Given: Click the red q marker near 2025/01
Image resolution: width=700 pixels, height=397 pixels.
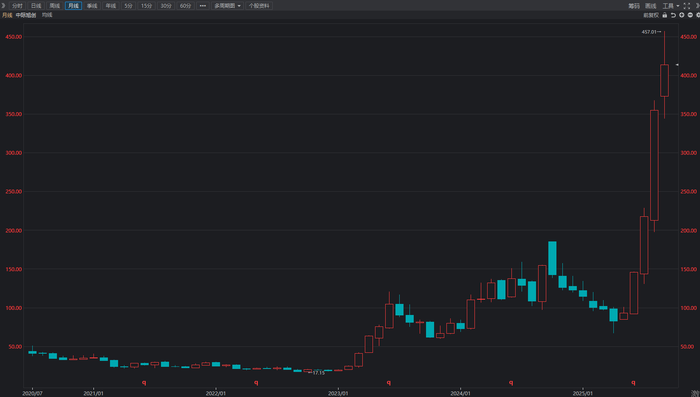Looking at the screenshot, I should (x=633, y=383).
